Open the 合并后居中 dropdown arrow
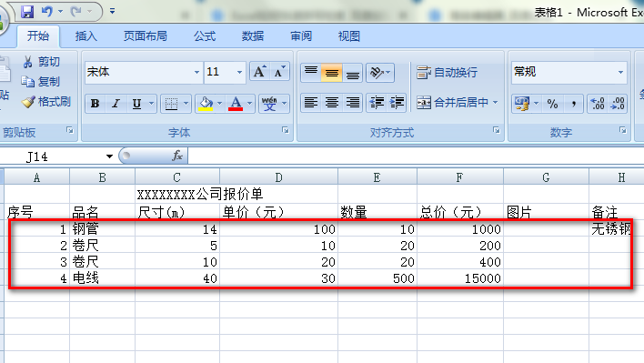The width and height of the screenshot is (644, 363). tap(496, 103)
